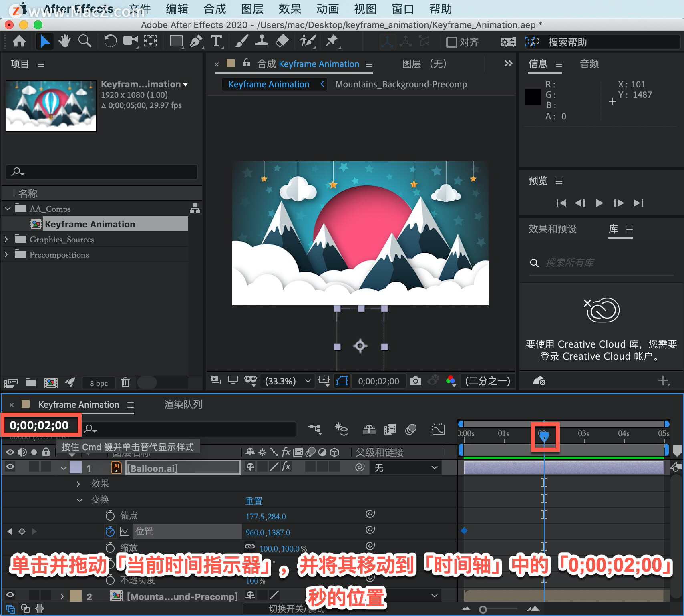Open the 33.3% magnification dropdown

tap(287, 381)
